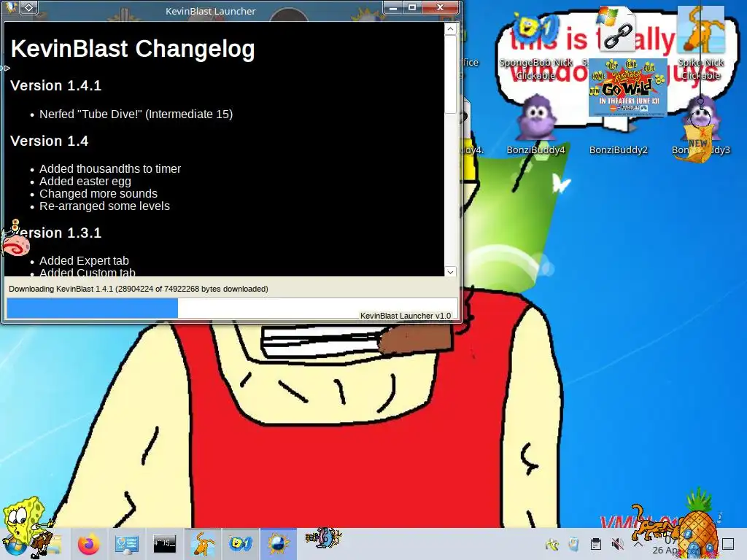
Task: Launch BonziBuddy4 desktop icon
Action: [x=536, y=125]
